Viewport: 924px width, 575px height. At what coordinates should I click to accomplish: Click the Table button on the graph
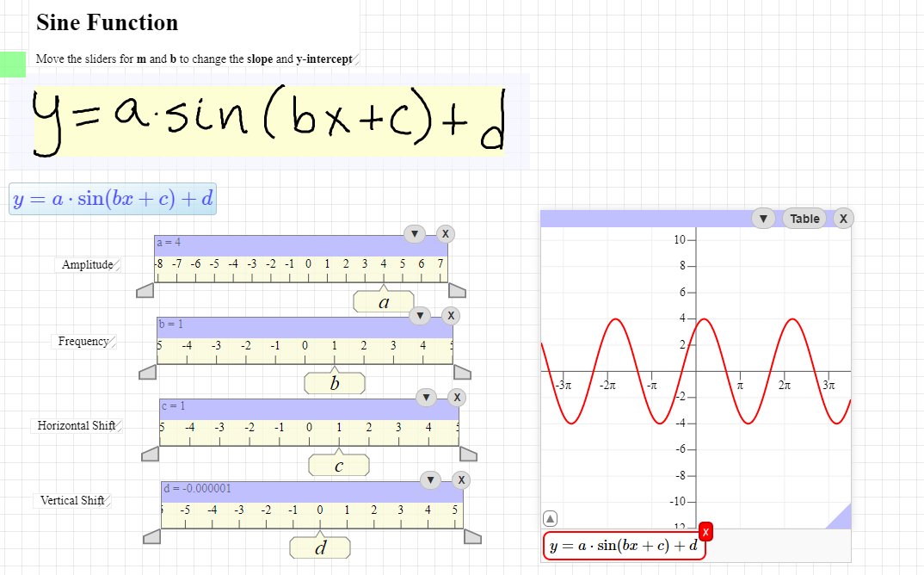(x=804, y=219)
